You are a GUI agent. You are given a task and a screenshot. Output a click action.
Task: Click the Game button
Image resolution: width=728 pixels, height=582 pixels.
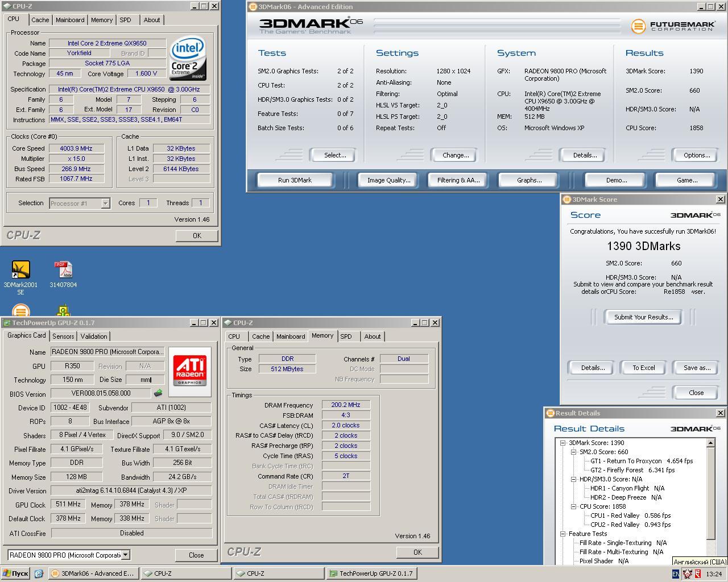(x=686, y=180)
